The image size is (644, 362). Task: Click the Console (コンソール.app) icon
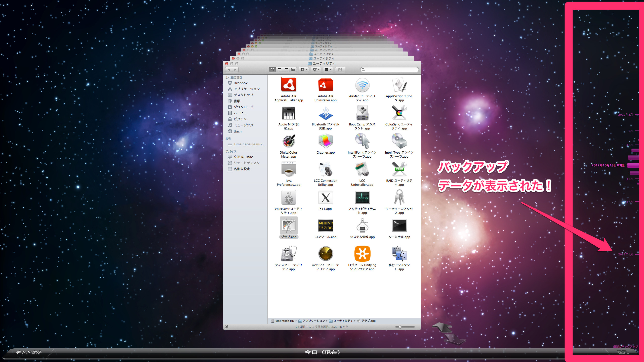326,225
